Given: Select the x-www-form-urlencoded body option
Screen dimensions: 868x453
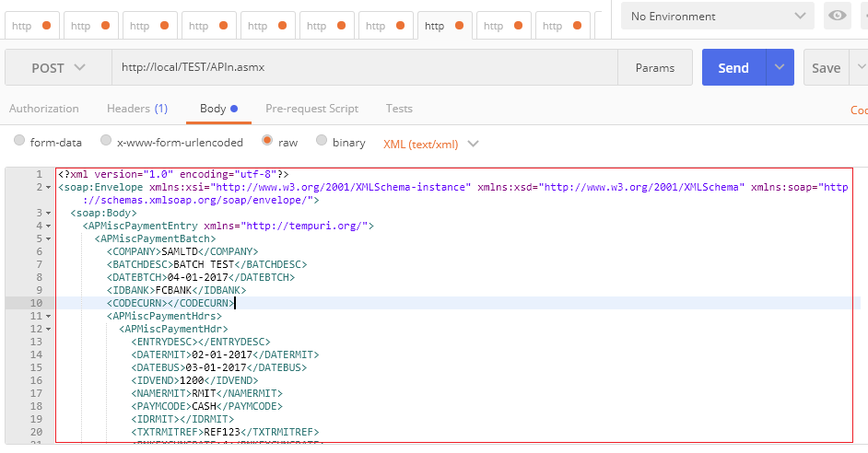Looking at the screenshot, I should (106, 141).
